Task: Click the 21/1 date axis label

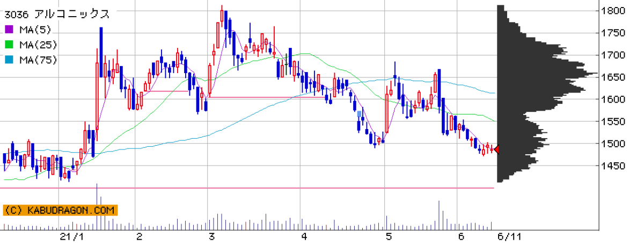Action: [72, 237]
